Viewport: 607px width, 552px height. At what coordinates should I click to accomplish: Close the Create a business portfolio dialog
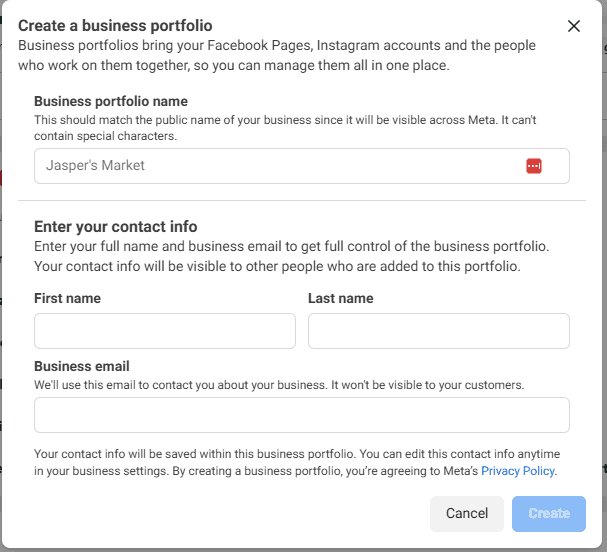pos(573,26)
